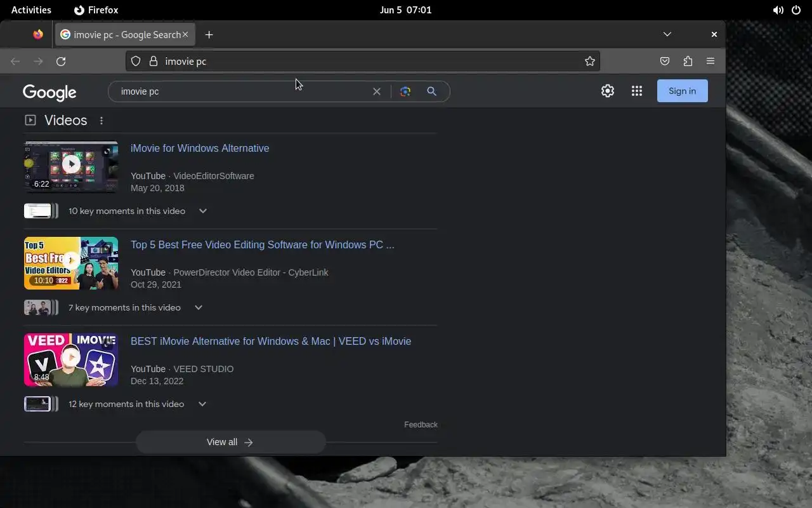Click the date Dec 13, 2022
The height and width of the screenshot is (508, 812).
(157, 381)
